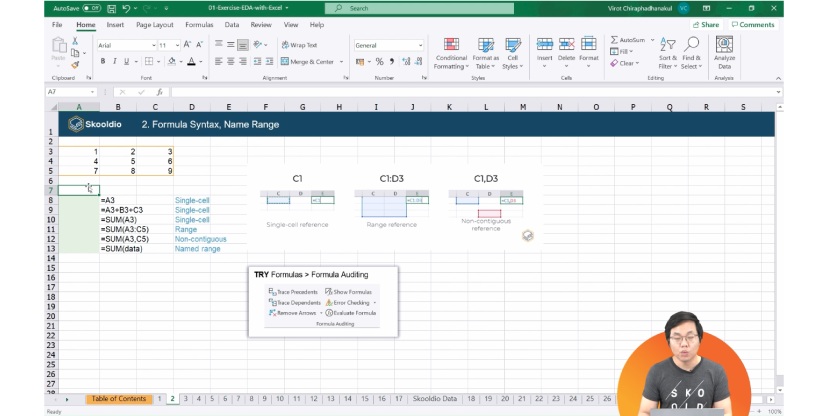
Task: Open the File tab
Action: (x=57, y=25)
